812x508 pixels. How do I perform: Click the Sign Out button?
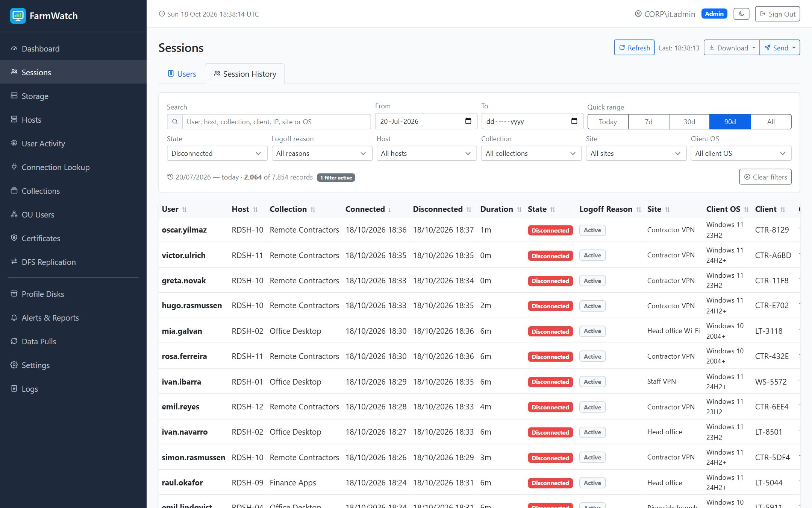(x=777, y=14)
